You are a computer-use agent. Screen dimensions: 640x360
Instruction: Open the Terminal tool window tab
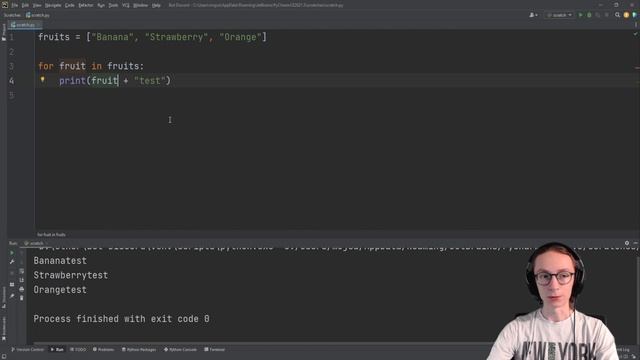point(214,350)
